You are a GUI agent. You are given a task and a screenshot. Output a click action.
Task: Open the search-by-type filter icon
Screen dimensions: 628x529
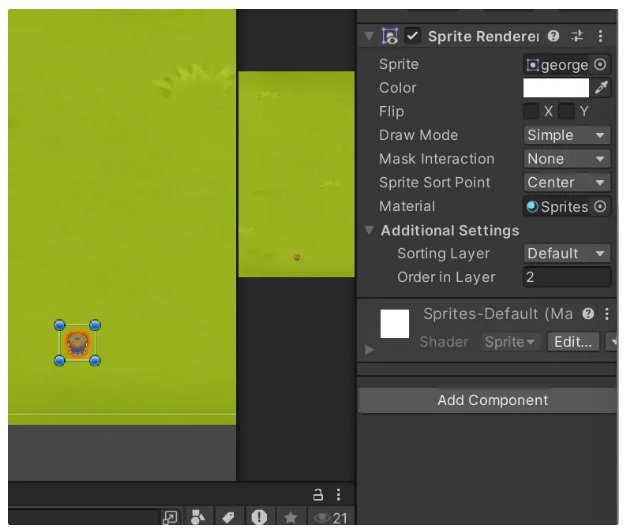coord(197,517)
